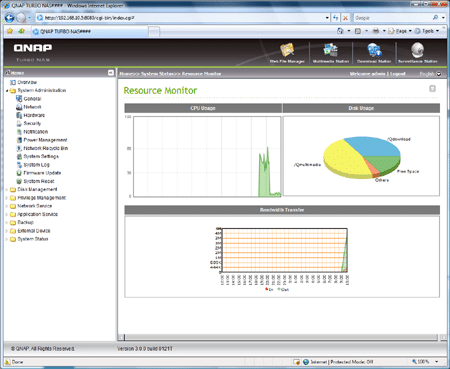Open a new blank browser tab
The height and width of the screenshot is (369, 450).
[x=154, y=32]
